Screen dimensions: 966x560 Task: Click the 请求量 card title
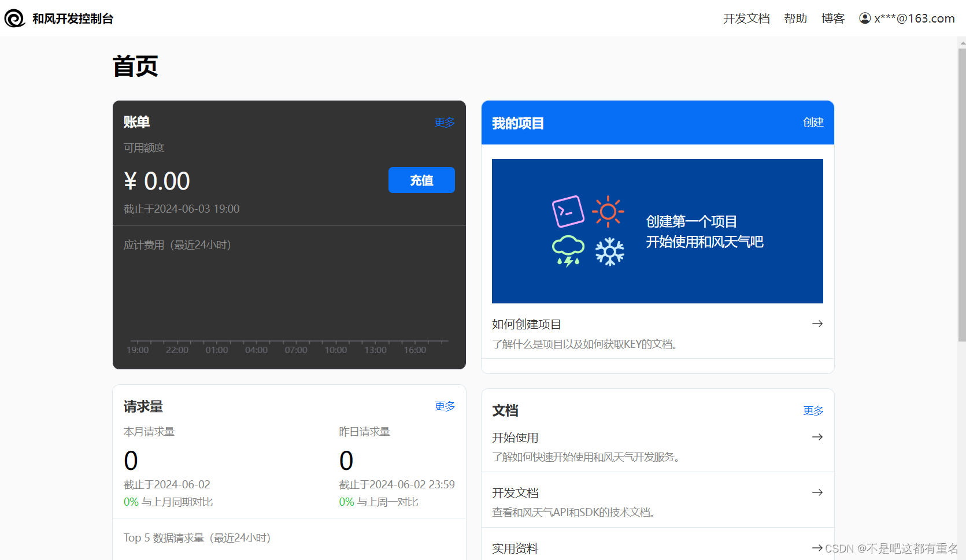click(143, 407)
